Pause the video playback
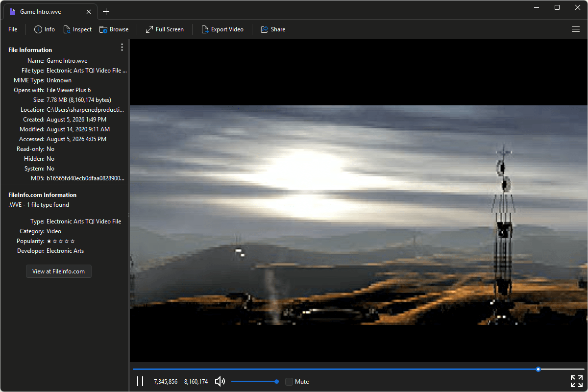Viewport: 588px width, 392px height. coord(140,381)
